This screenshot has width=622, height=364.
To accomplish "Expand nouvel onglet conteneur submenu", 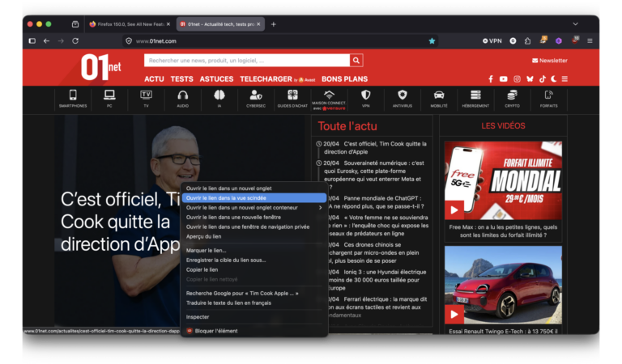I will click(254, 208).
